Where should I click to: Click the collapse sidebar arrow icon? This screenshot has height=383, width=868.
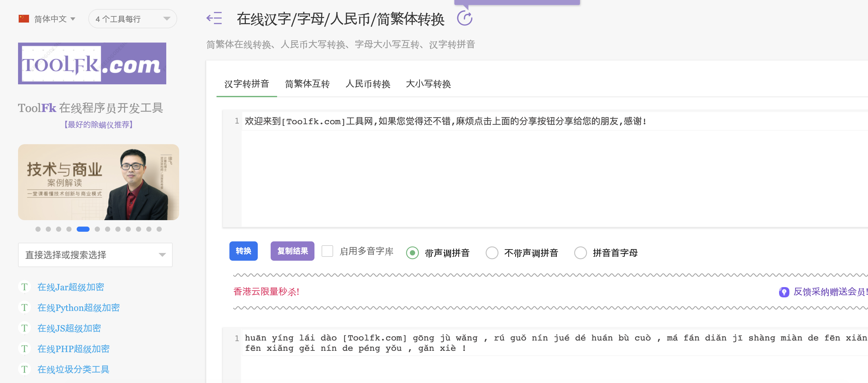[215, 19]
